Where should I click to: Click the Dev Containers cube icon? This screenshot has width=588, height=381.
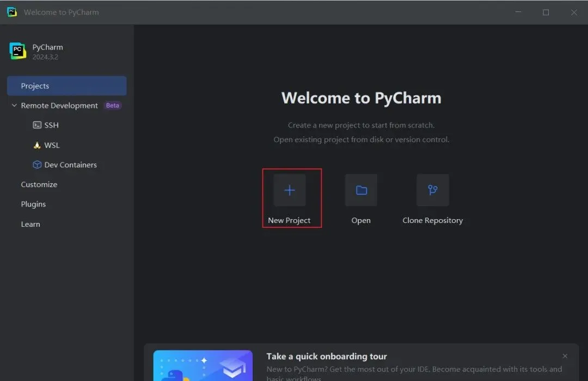click(x=37, y=165)
